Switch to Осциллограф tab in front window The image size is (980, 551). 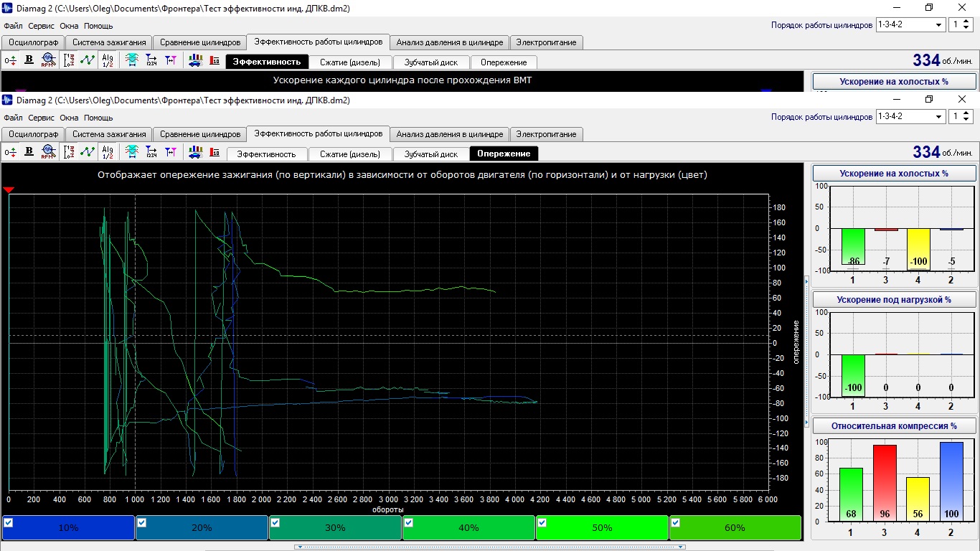[33, 134]
